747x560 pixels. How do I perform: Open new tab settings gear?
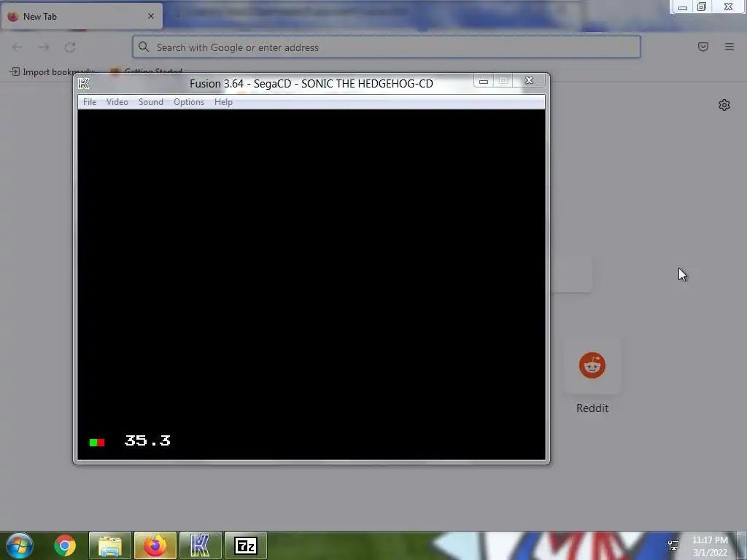coord(724,105)
